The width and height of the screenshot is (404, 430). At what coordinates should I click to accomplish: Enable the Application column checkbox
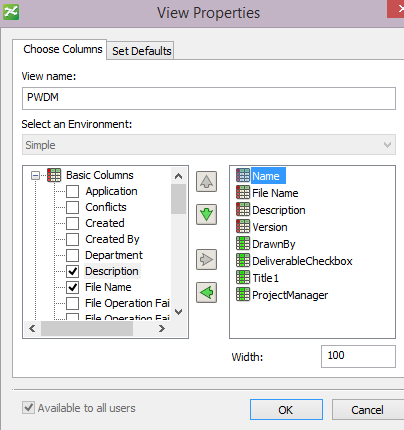(72, 191)
